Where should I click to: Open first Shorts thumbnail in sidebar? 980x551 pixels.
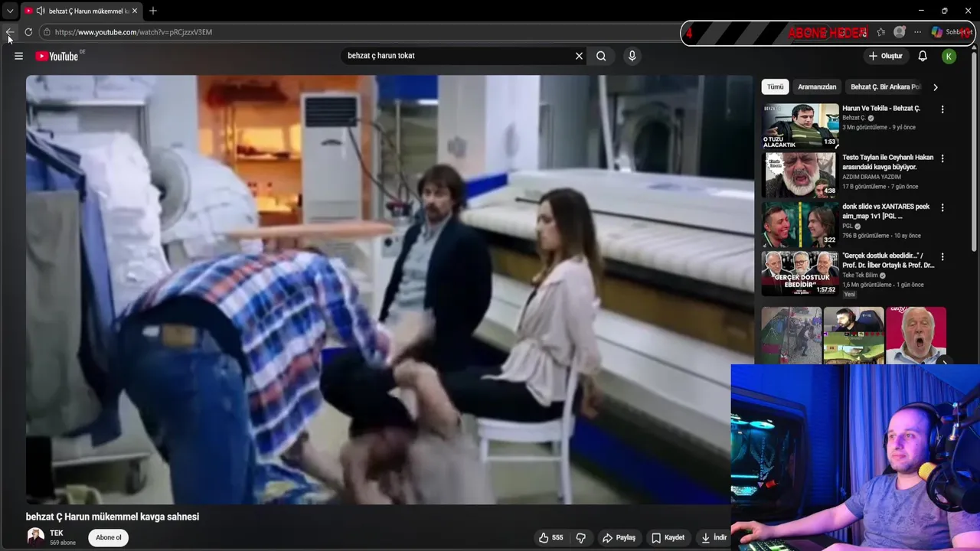point(792,335)
